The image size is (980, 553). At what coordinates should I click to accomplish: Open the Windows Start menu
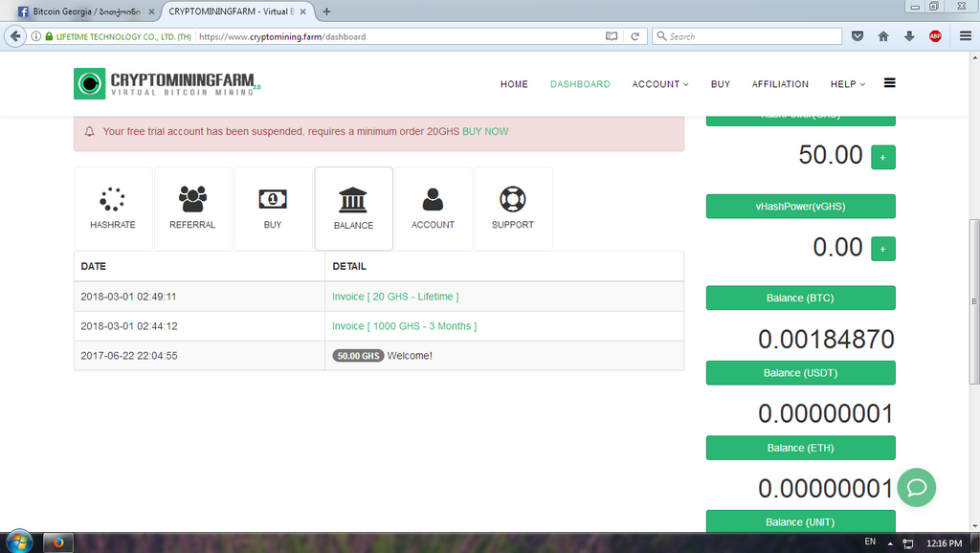(19, 542)
